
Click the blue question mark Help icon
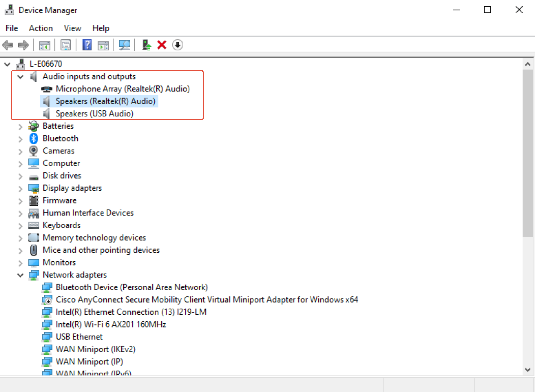click(87, 45)
